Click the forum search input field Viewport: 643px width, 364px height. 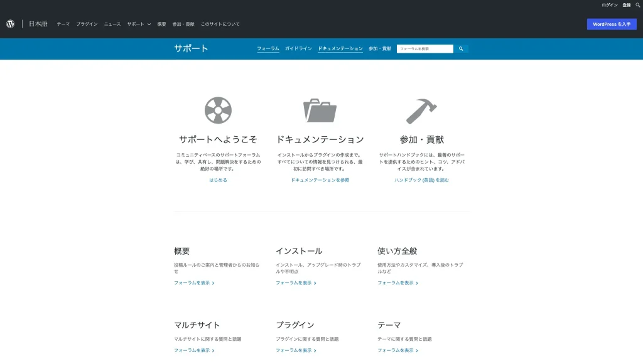tap(425, 49)
